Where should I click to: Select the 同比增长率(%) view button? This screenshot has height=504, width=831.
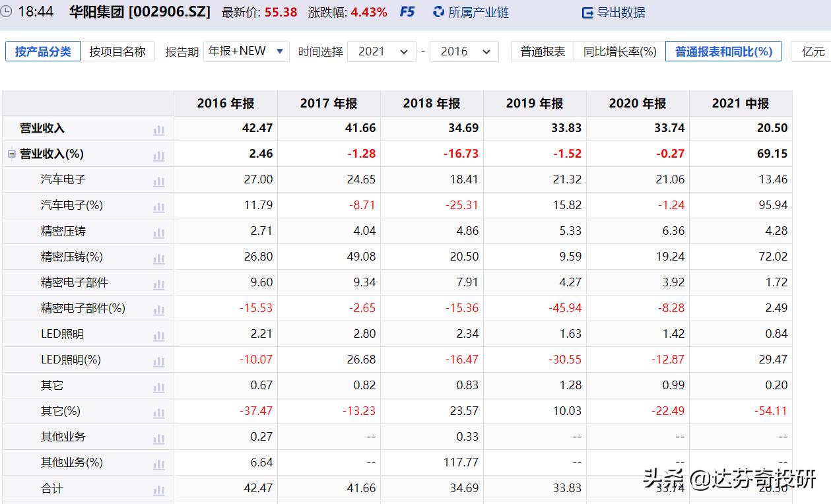[618, 51]
